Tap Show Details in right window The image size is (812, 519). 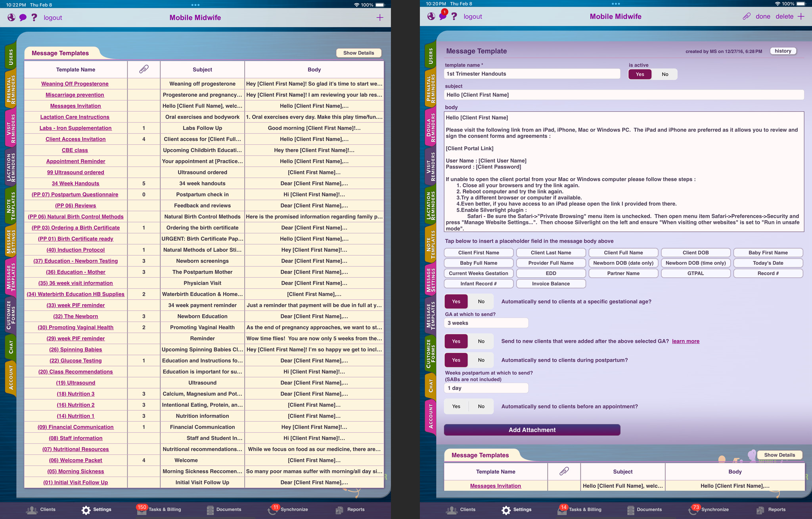(x=779, y=455)
